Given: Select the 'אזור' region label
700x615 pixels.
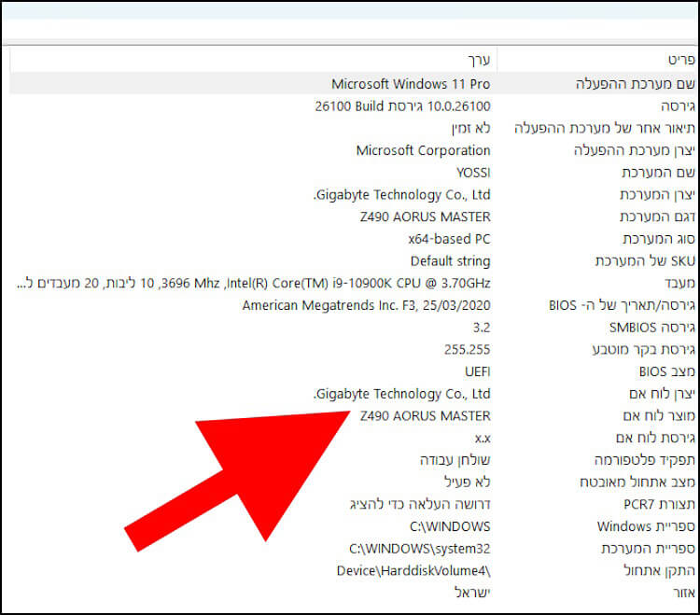Looking at the screenshot, I should [684, 594].
